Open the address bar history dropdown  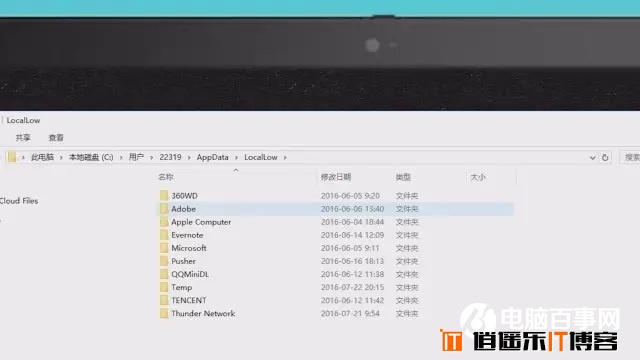592,158
